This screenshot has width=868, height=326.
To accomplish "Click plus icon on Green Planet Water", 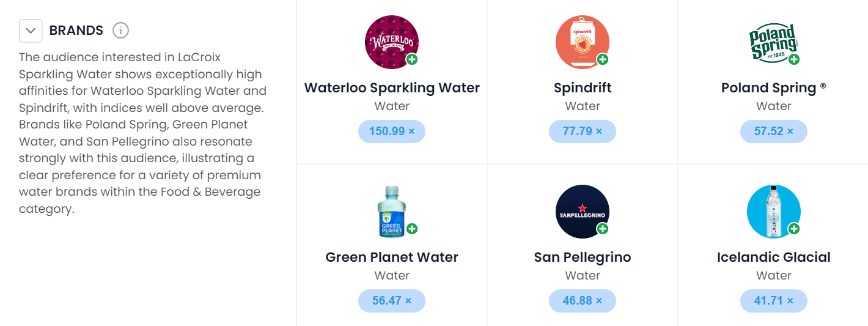I will (412, 229).
